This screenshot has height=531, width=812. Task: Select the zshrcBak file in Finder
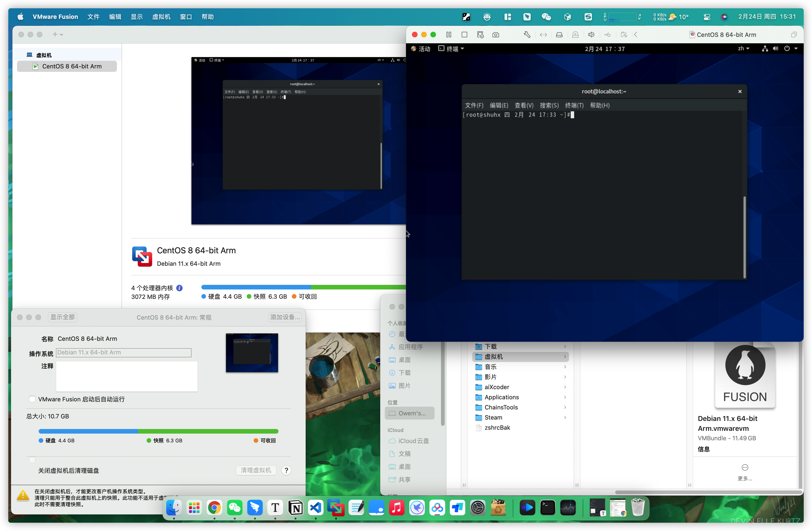pyautogui.click(x=497, y=428)
